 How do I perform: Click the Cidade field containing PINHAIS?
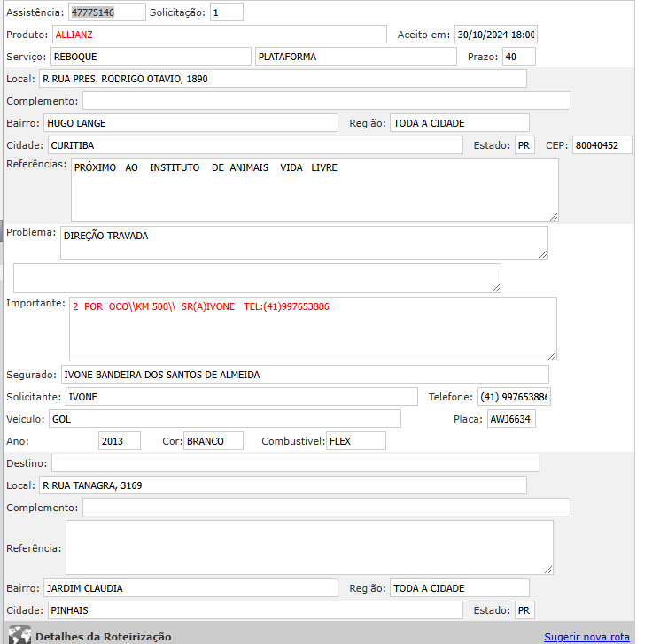pyautogui.click(x=253, y=610)
